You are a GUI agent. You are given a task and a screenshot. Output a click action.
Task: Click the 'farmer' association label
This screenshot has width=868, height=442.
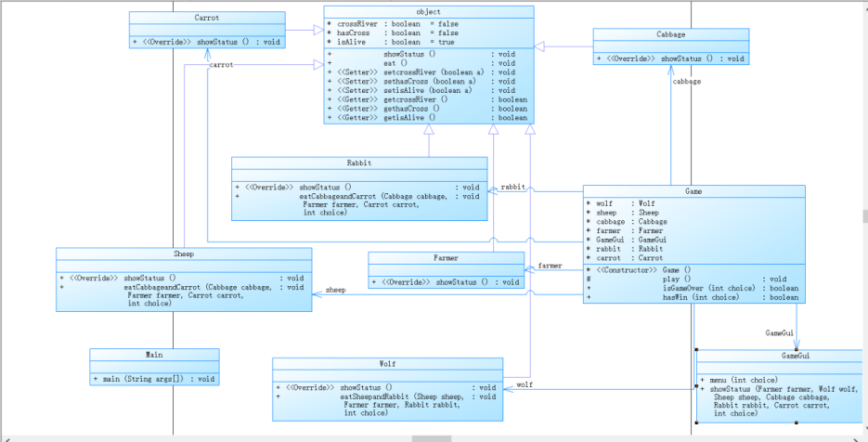[550, 266]
